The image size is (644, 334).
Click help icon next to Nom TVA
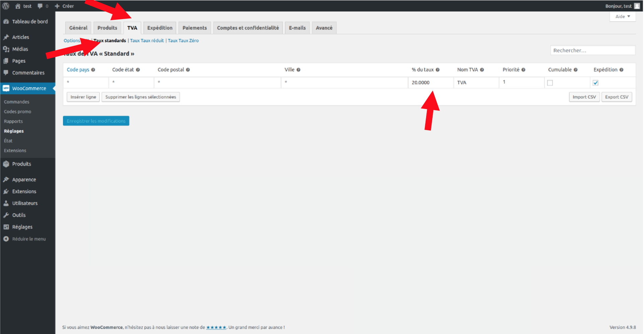pos(482,70)
